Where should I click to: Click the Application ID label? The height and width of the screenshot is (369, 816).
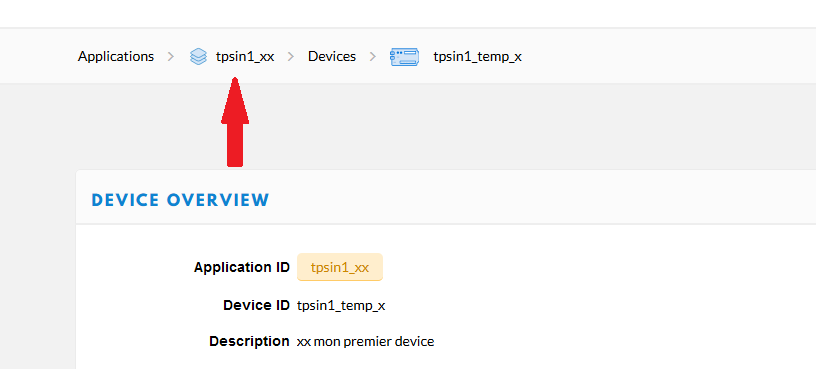(x=241, y=268)
